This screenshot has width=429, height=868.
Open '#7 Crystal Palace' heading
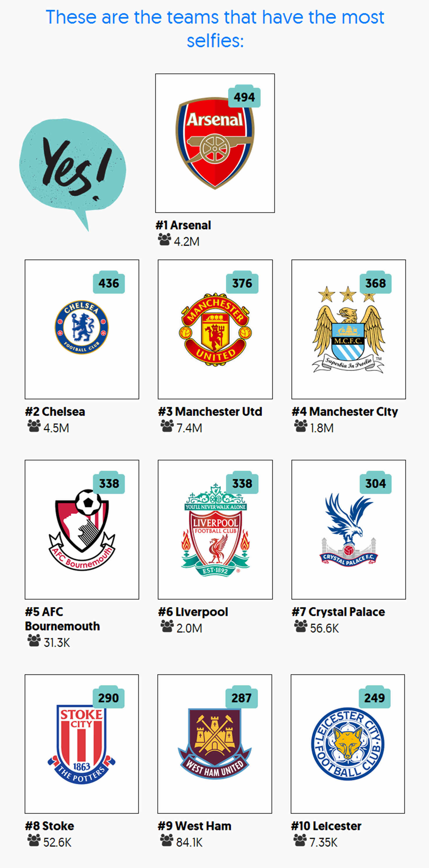338,612
